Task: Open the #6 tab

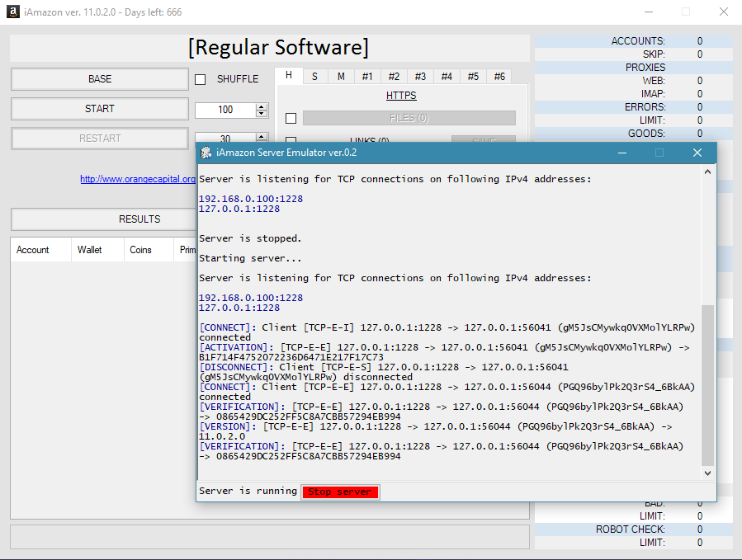Action: tap(499, 77)
